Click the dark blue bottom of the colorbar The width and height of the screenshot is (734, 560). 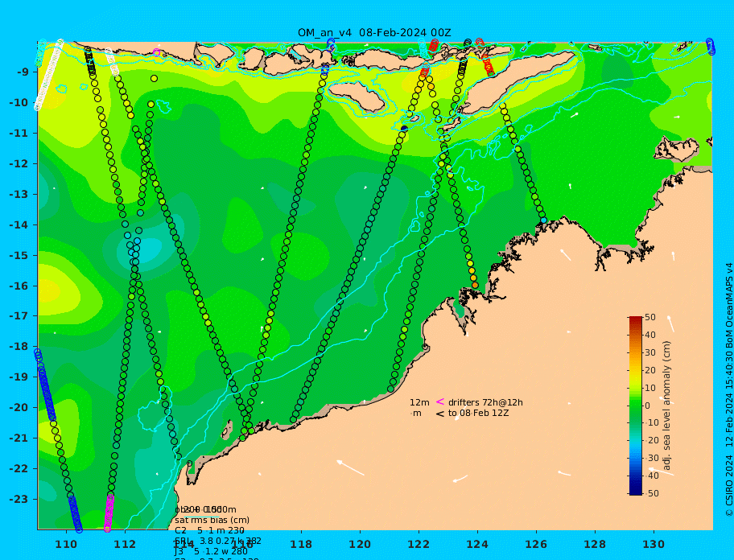coord(635,492)
